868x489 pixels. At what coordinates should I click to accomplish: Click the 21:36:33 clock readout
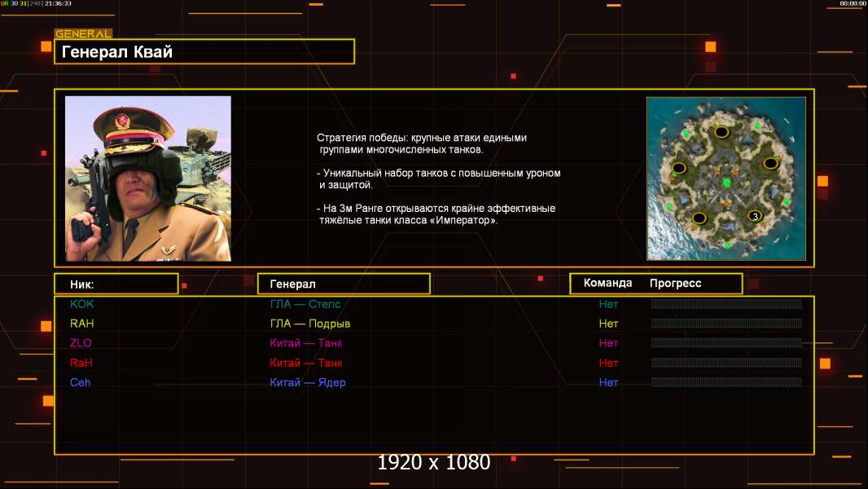coord(58,3)
